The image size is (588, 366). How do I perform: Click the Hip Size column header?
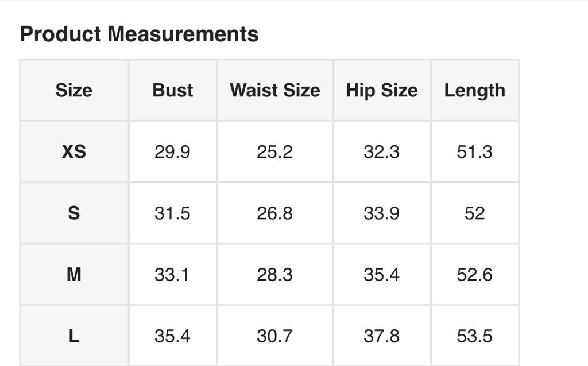click(381, 91)
